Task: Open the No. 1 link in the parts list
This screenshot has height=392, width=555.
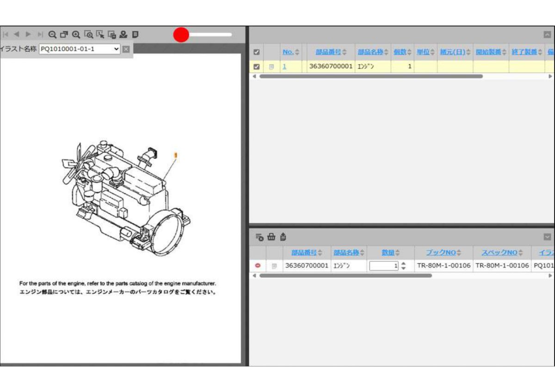Action: (284, 67)
